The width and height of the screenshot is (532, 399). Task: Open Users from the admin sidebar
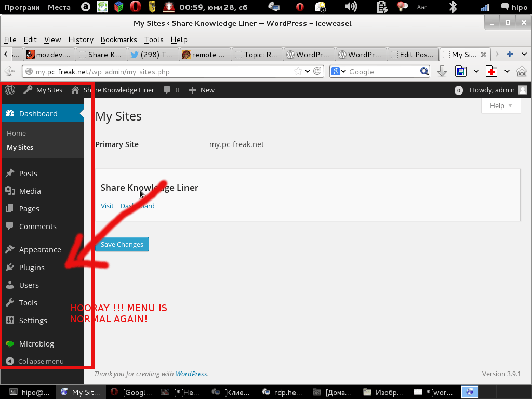pyautogui.click(x=29, y=285)
